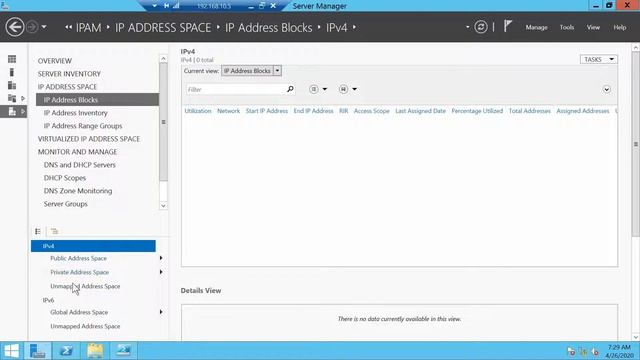Open Server Groups
Screen dimensions: 640x360
click(65, 204)
